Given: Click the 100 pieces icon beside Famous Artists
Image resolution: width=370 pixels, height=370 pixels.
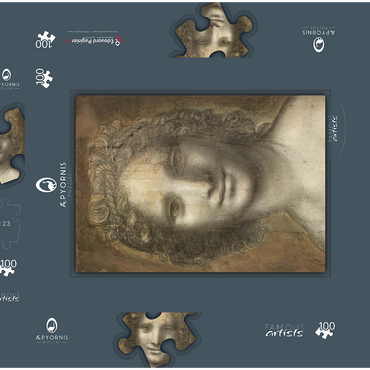Looking at the screenshot, I should click(325, 330).
